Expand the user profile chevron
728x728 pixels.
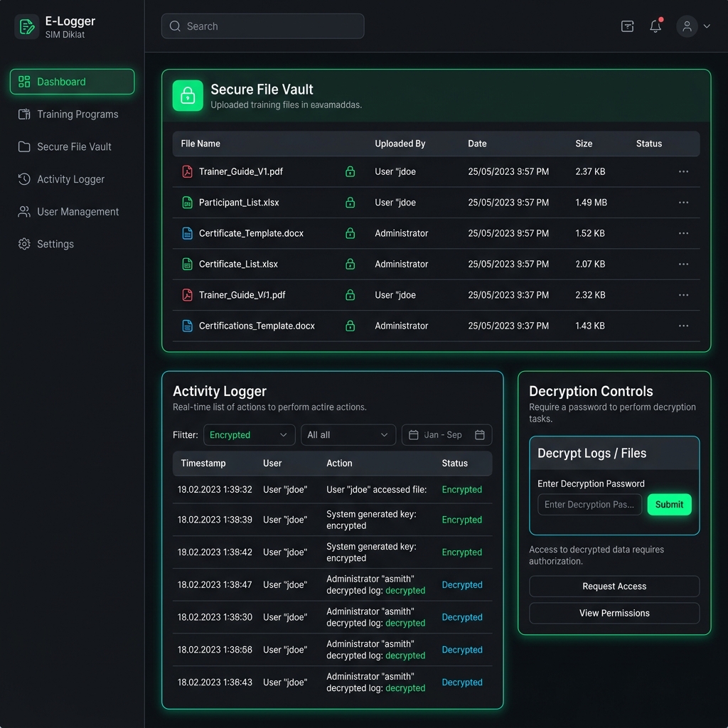coord(707,26)
